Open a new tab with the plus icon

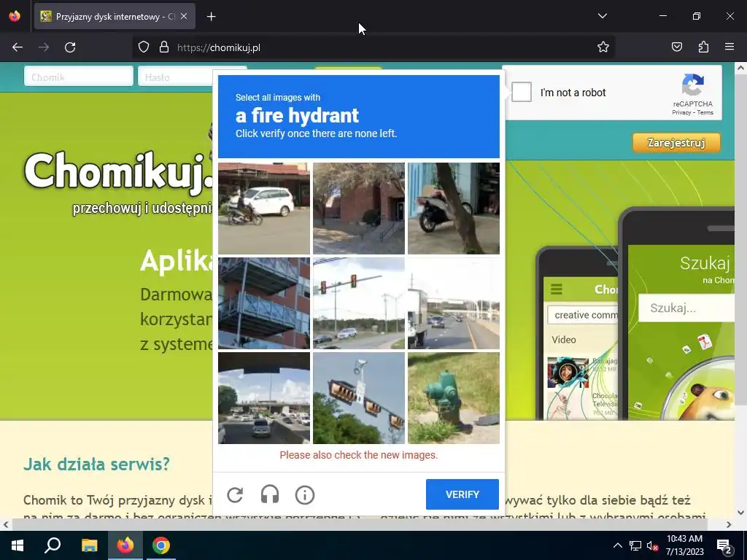coord(212,17)
